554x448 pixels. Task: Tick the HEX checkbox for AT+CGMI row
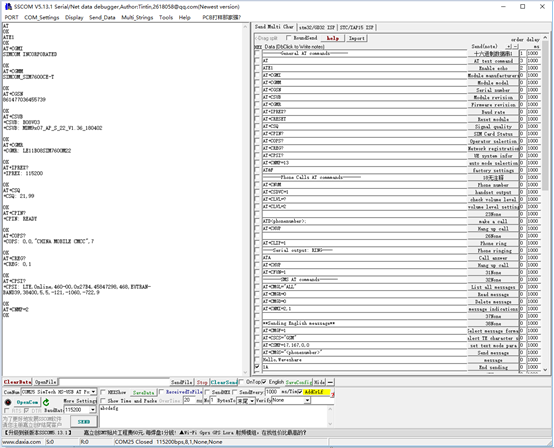[x=257, y=75]
